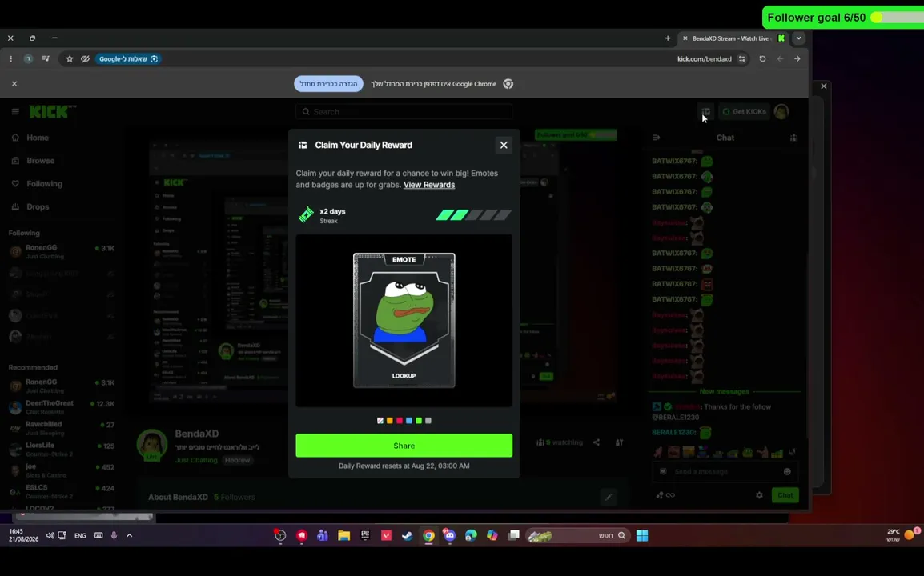The height and width of the screenshot is (576, 924).
Task: Open File Explorer from the taskbar
Action: coord(343,535)
